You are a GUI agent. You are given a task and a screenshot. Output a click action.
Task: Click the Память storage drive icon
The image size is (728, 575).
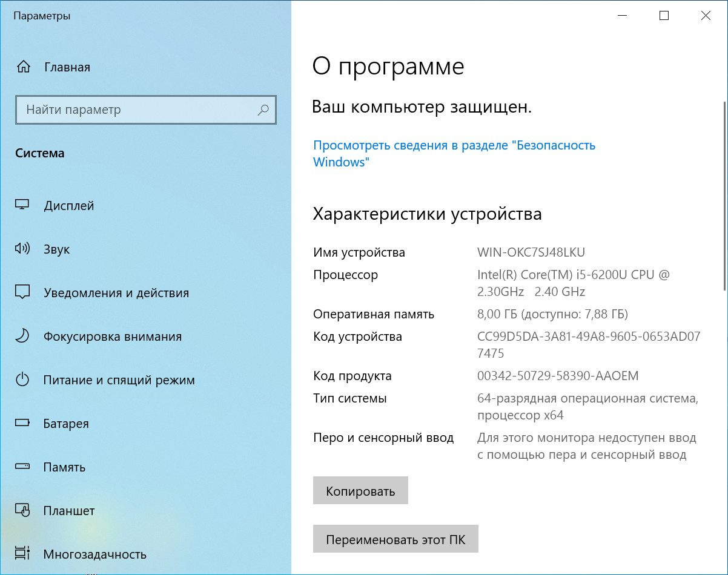pos(22,467)
